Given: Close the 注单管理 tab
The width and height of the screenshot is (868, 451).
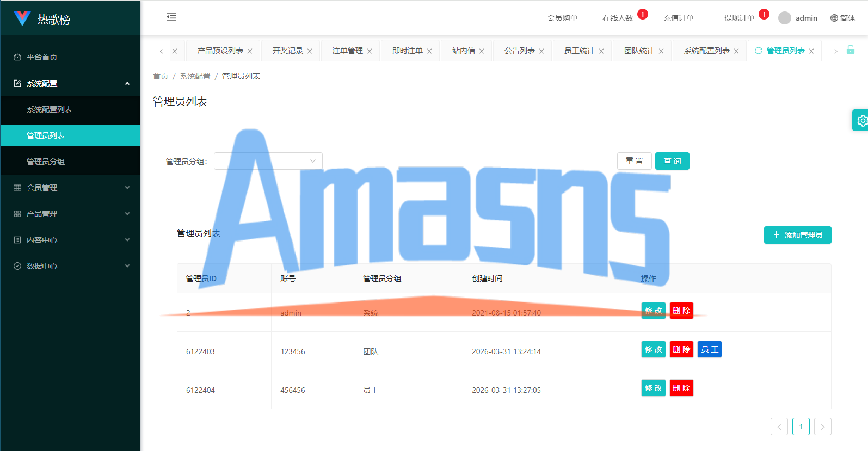Looking at the screenshot, I should point(370,51).
